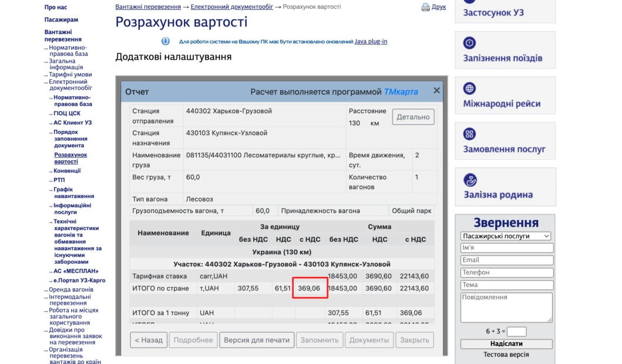Click the Документы button

(x=369, y=340)
